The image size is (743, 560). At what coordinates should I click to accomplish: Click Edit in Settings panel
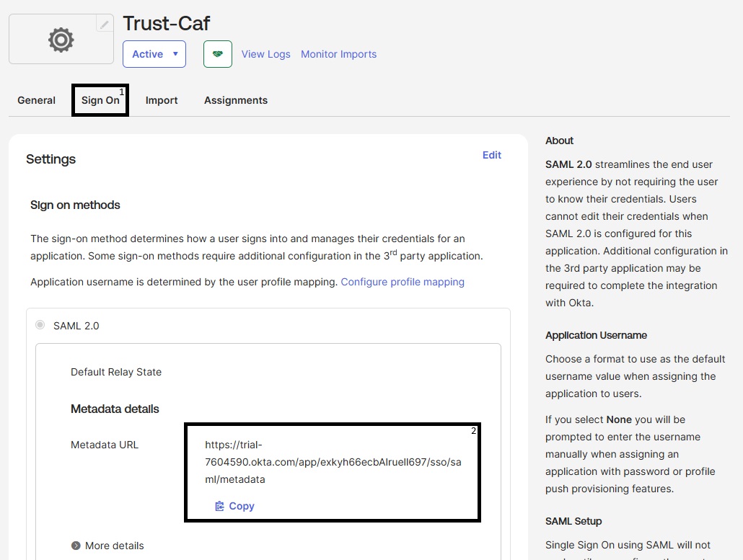[492, 155]
